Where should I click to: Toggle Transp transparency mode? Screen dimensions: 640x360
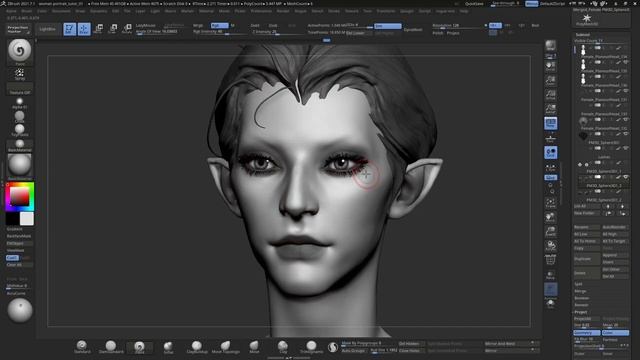coord(550,276)
